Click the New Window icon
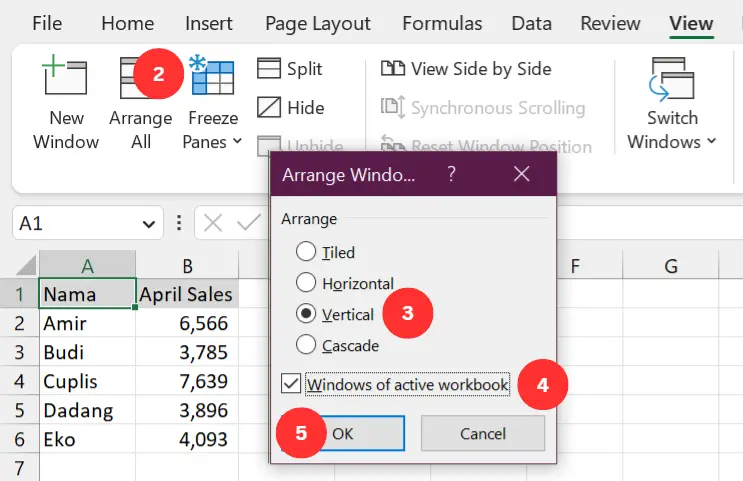Viewport: 743px width, 481px height. [x=65, y=79]
